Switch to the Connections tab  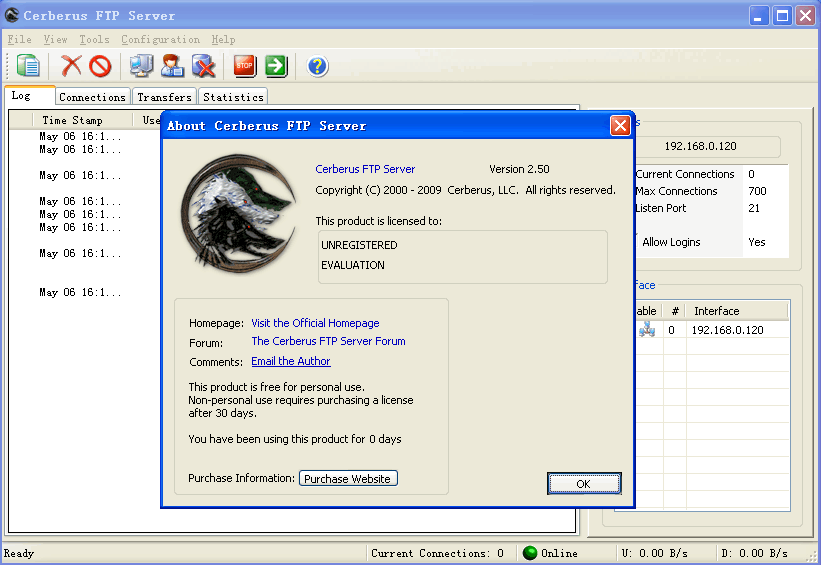point(92,97)
